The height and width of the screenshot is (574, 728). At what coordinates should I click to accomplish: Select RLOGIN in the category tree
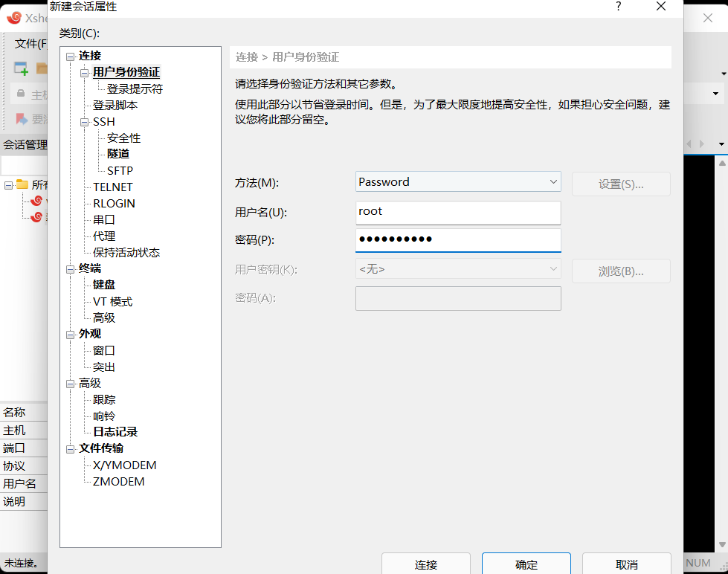coord(114,204)
